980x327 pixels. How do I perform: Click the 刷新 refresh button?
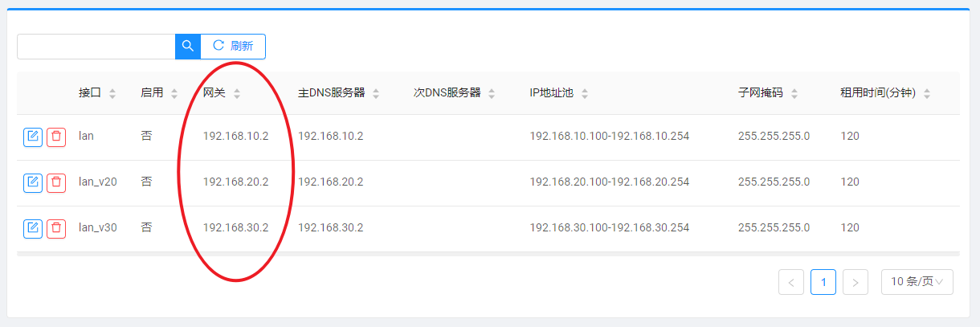[x=233, y=47]
